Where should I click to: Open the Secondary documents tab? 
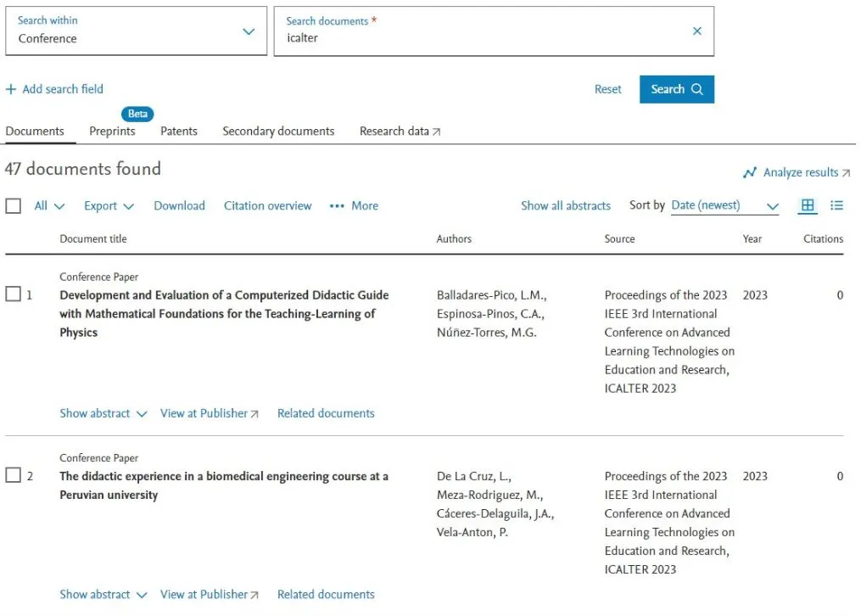(278, 132)
